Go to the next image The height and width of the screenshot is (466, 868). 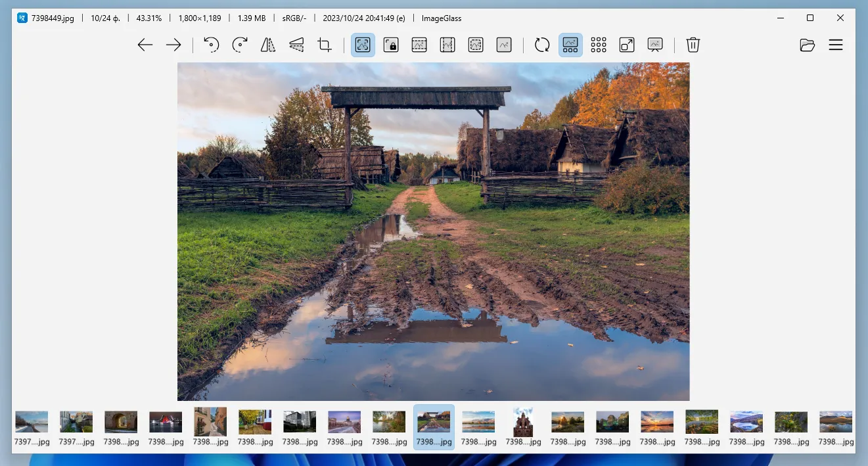point(173,45)
